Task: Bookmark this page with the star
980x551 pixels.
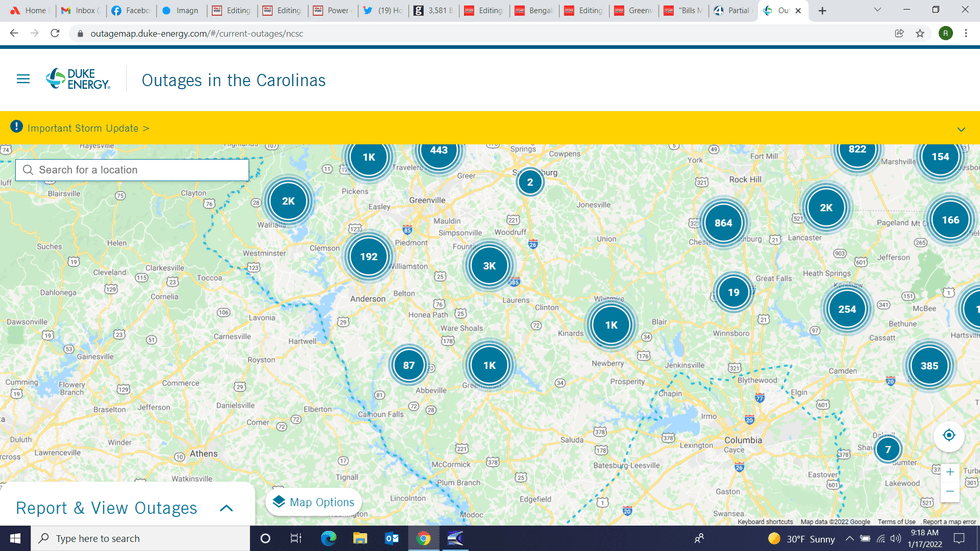Action: [x=919, y=34]
